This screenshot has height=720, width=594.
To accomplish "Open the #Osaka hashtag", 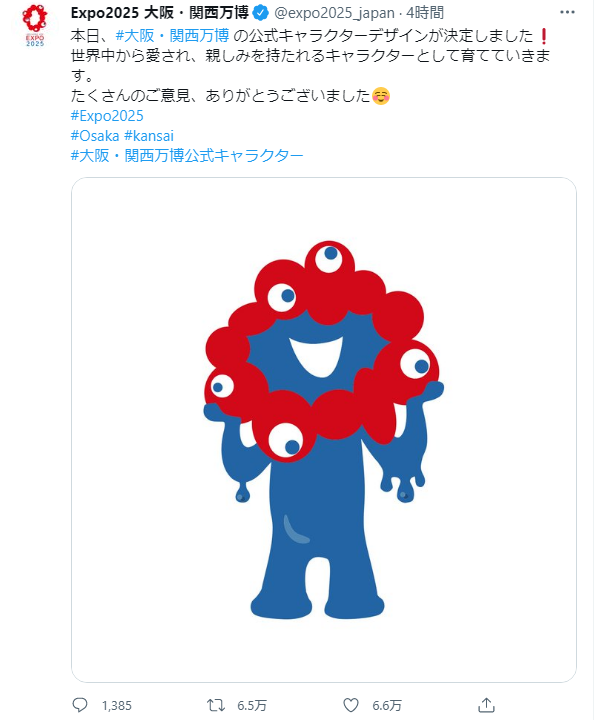I will pyautogui.click(x=95, y=136).
